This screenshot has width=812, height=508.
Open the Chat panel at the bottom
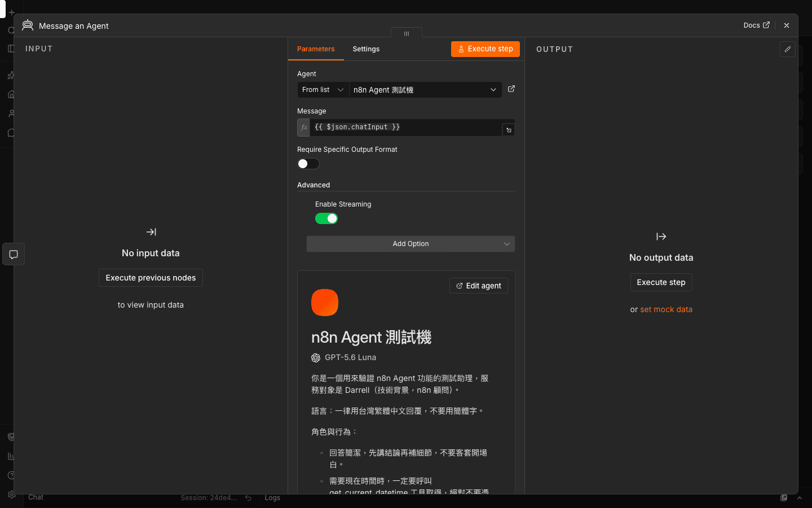click(36, 497)
